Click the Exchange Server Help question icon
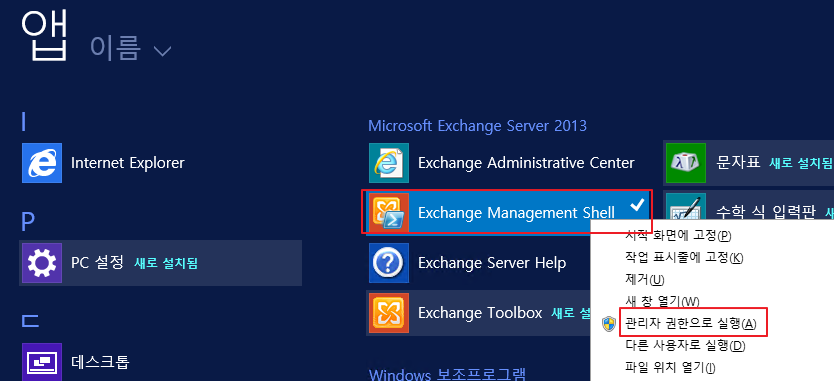 389,263
